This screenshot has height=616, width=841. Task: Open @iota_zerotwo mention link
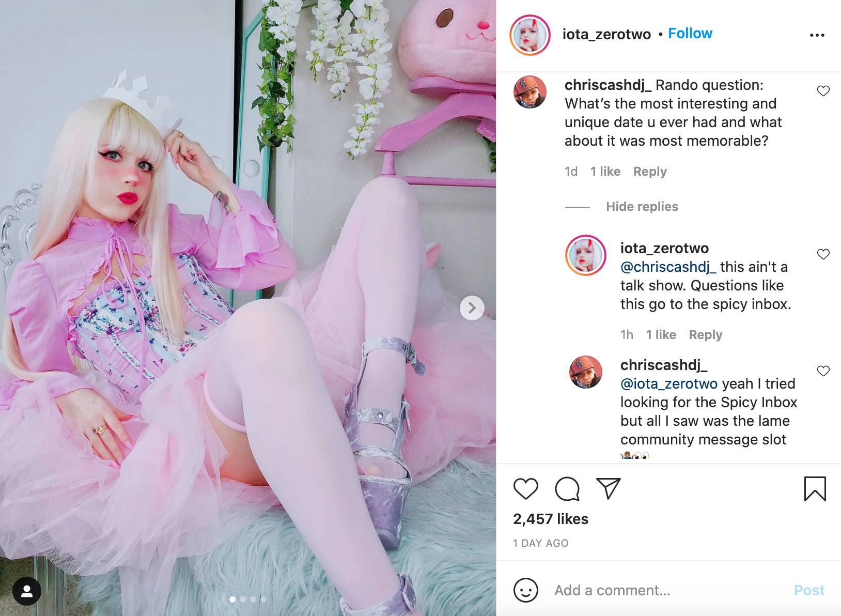pyautogui.click(x=669, y=384)
